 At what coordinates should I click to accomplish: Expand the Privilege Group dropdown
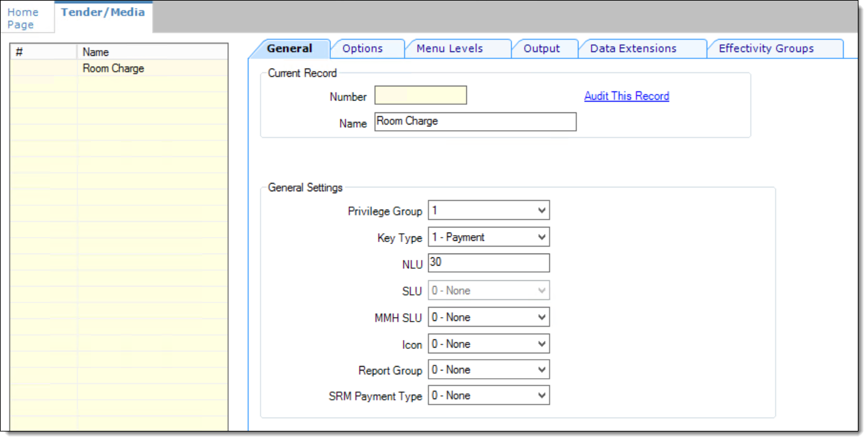(x=488, y=210)
